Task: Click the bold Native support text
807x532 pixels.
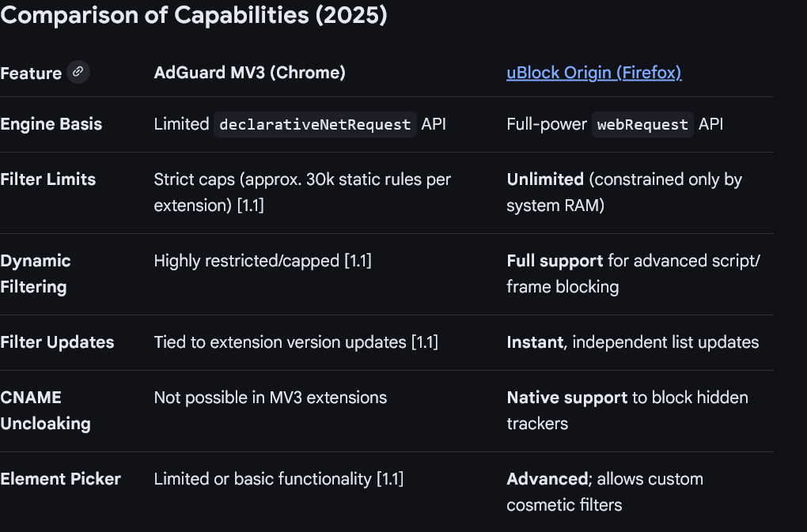Action: [x=566, y=397]
